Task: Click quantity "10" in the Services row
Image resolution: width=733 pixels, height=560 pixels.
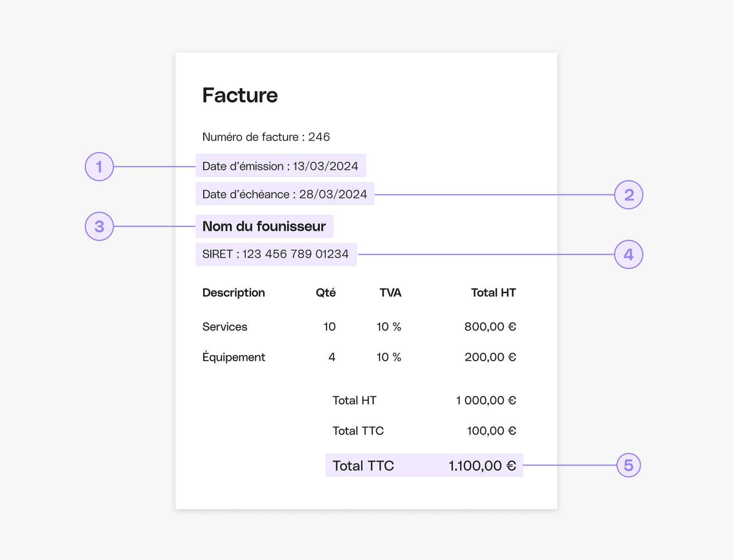Action: [329, 327]
